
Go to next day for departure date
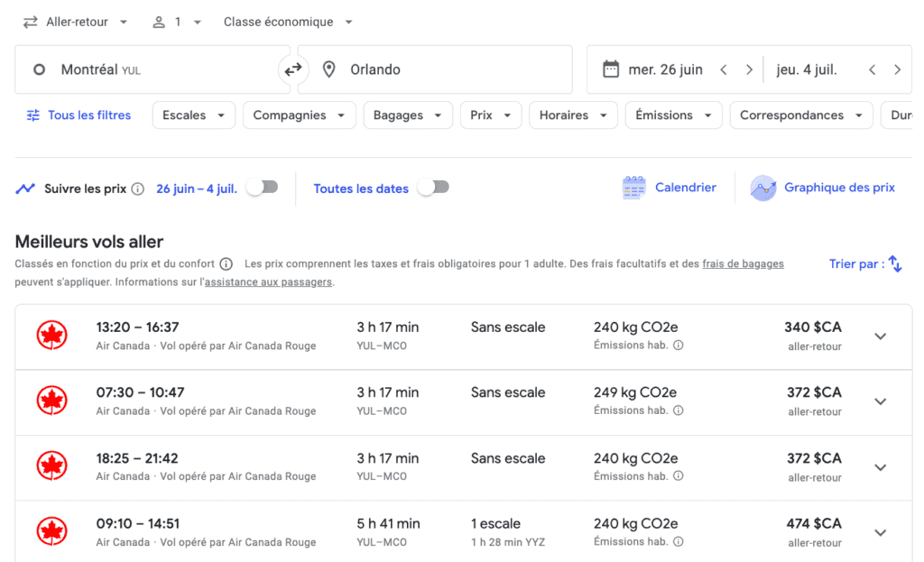[x=749, y=69]
